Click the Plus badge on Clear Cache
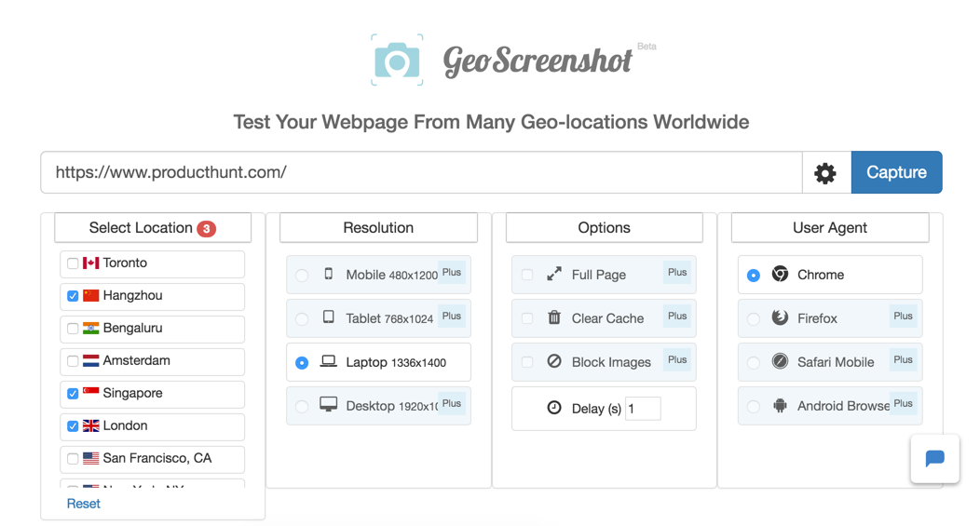 (x=677, y=317)
